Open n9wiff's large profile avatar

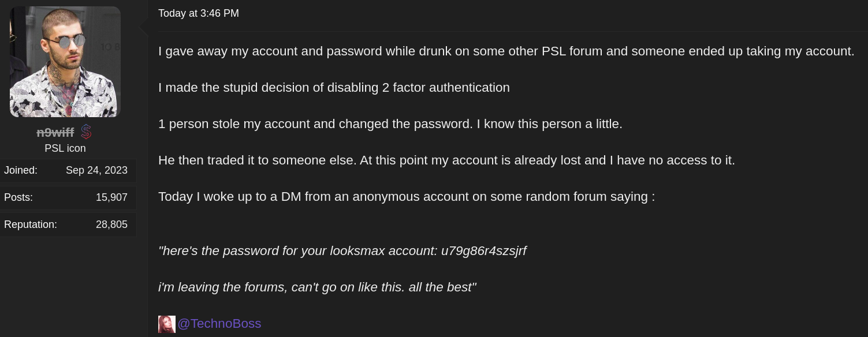tap(65, 62)
